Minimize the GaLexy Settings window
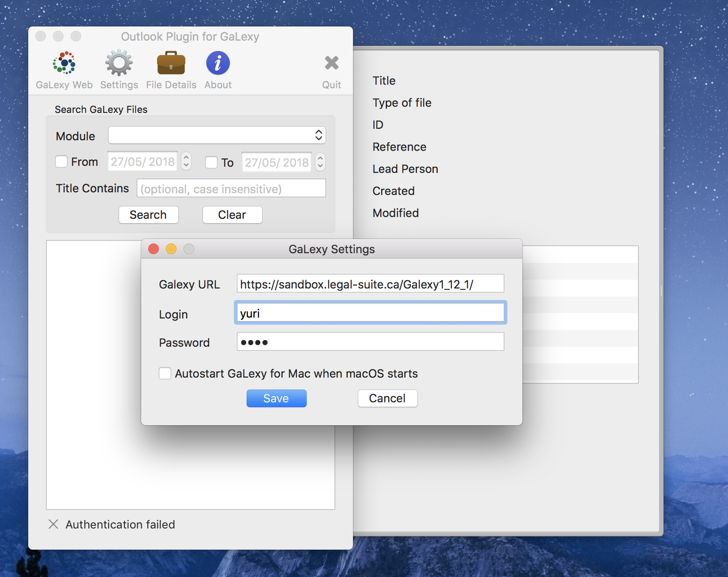The image size is (728, 577). 171,249
